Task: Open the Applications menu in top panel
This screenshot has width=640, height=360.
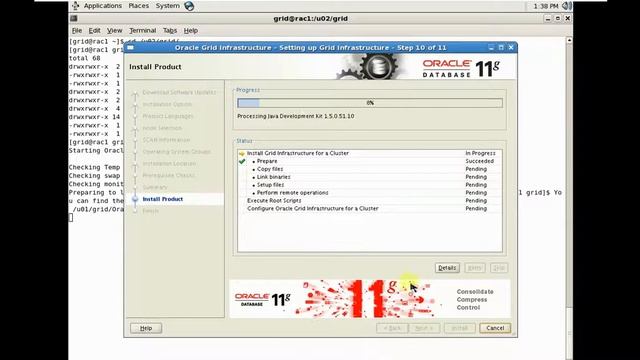Action: click(102, 6)
